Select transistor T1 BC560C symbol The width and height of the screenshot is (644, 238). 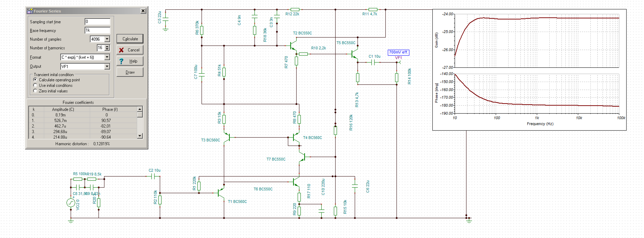pyautogui.click(x=221, y=193)
